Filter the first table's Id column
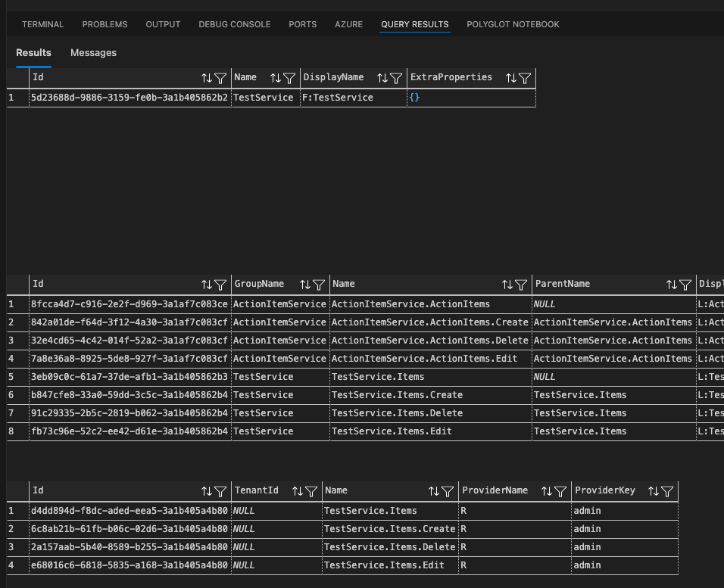This screenshot has height=588, width=724. [x=220, y=78]
